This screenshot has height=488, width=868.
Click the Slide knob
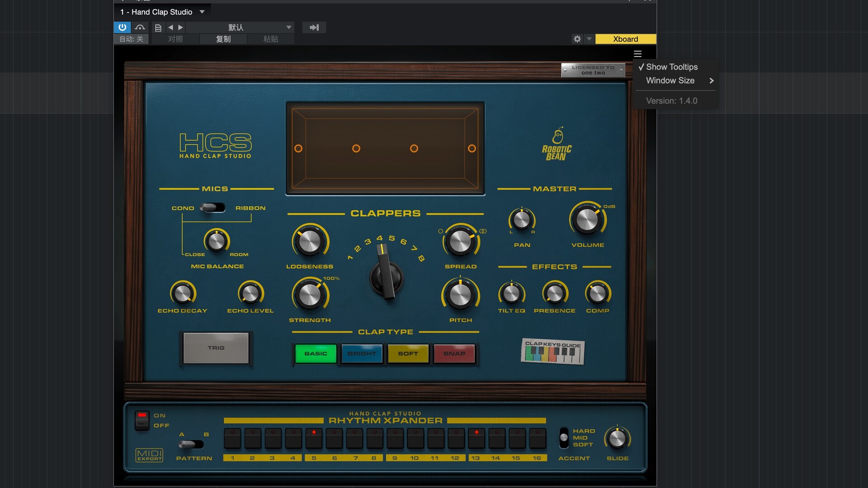(x=617, y=438)
